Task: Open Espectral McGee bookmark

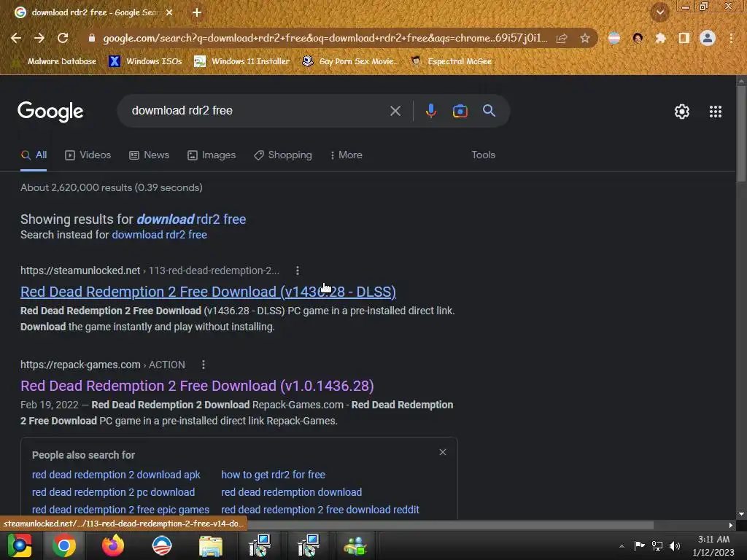Action: click(452, 61)
